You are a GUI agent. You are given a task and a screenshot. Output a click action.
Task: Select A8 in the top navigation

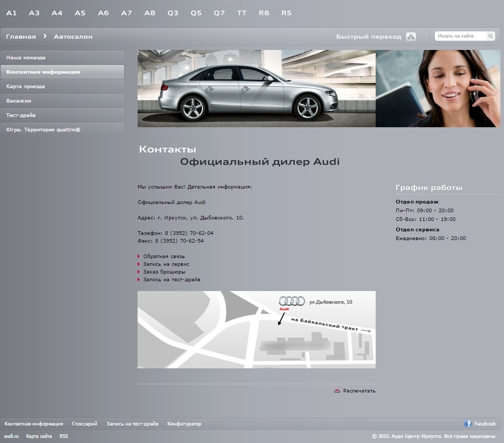pos(149,13)
